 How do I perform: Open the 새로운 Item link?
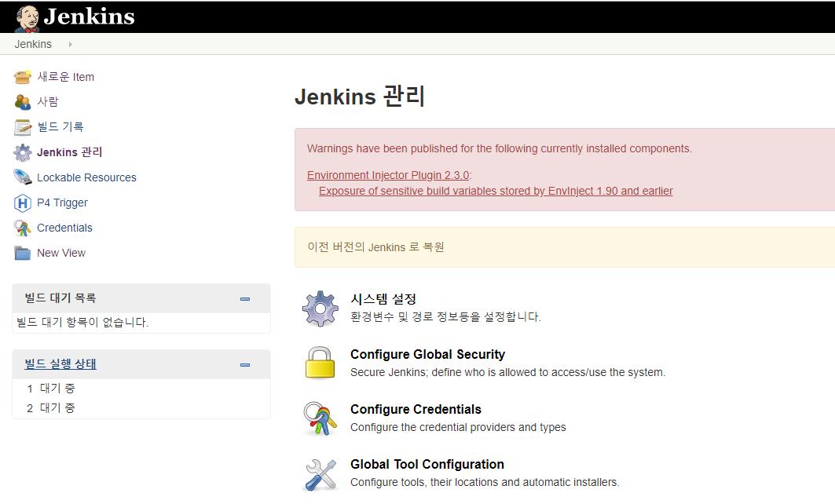(x=65, y=77)
